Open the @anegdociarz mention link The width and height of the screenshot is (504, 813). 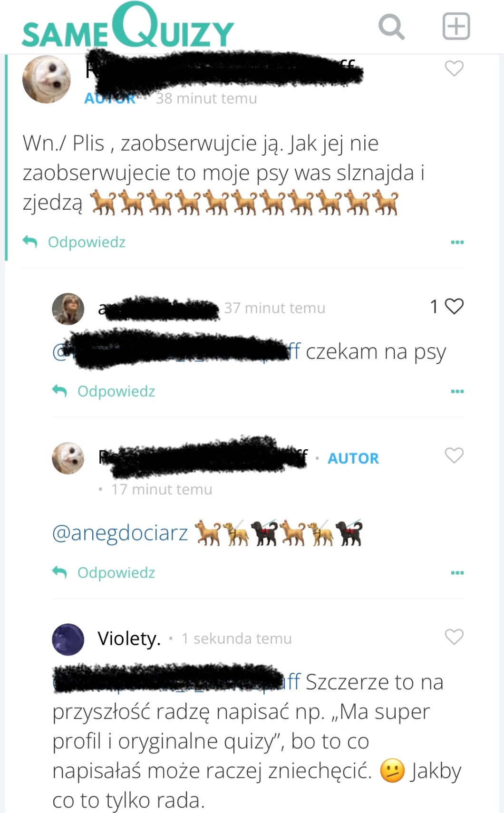pyautogui.click(x=120, y=533)
